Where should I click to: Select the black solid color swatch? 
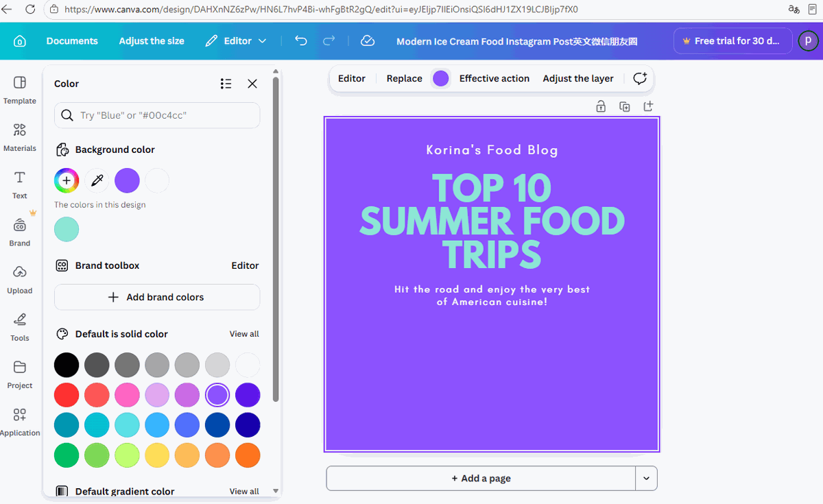click(67, 365)
